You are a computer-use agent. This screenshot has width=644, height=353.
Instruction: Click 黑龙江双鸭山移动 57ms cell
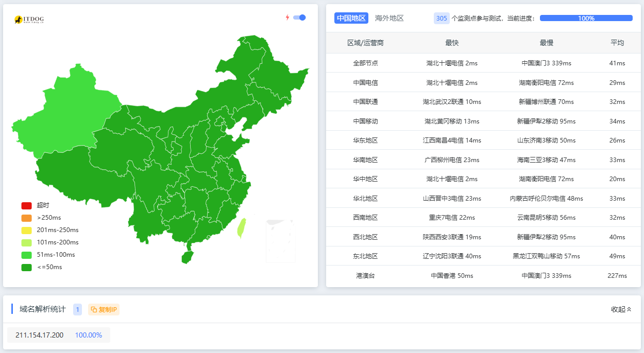(x=546, y=256)
